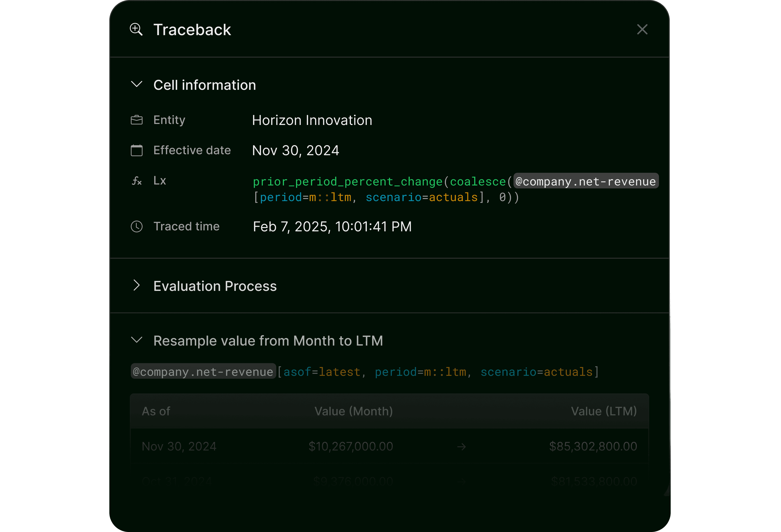Click the Nov 30, 2024 effective date value

pyautogui.click(x=295, y=151)
